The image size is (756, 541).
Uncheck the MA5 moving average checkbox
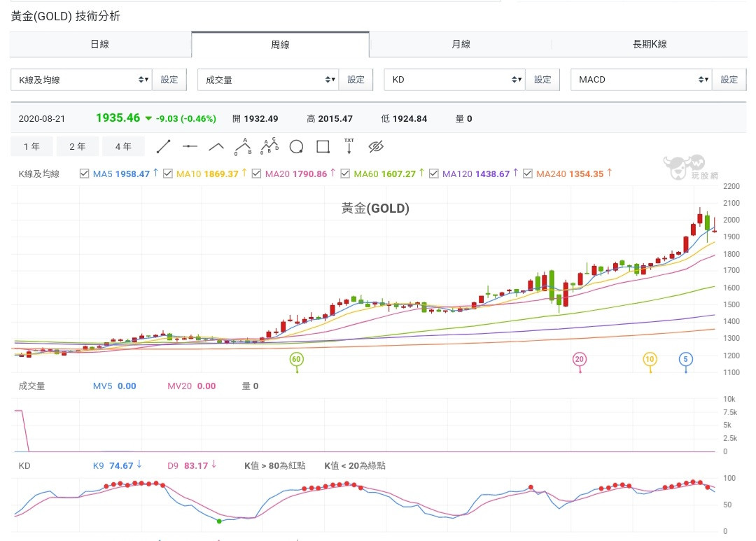click(85, 174)
